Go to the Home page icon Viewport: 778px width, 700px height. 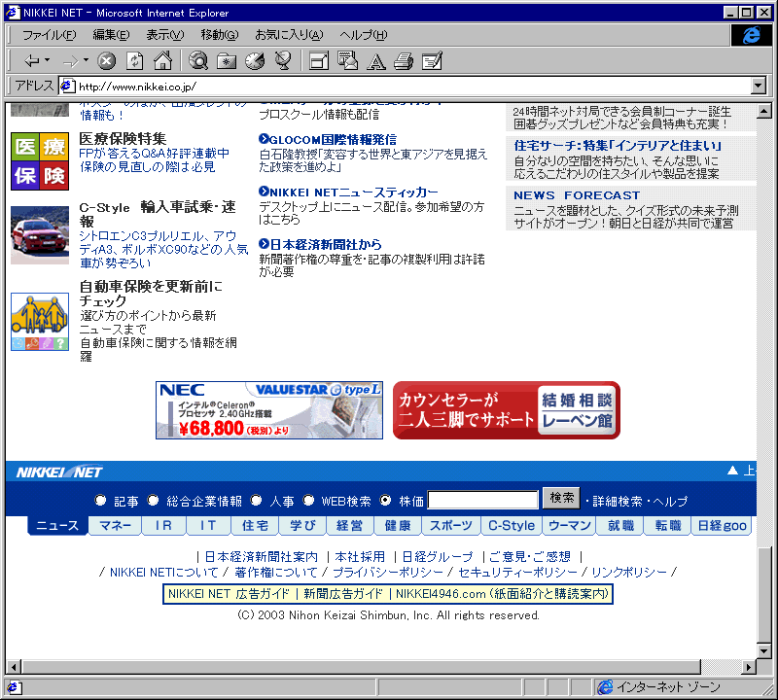162,61
